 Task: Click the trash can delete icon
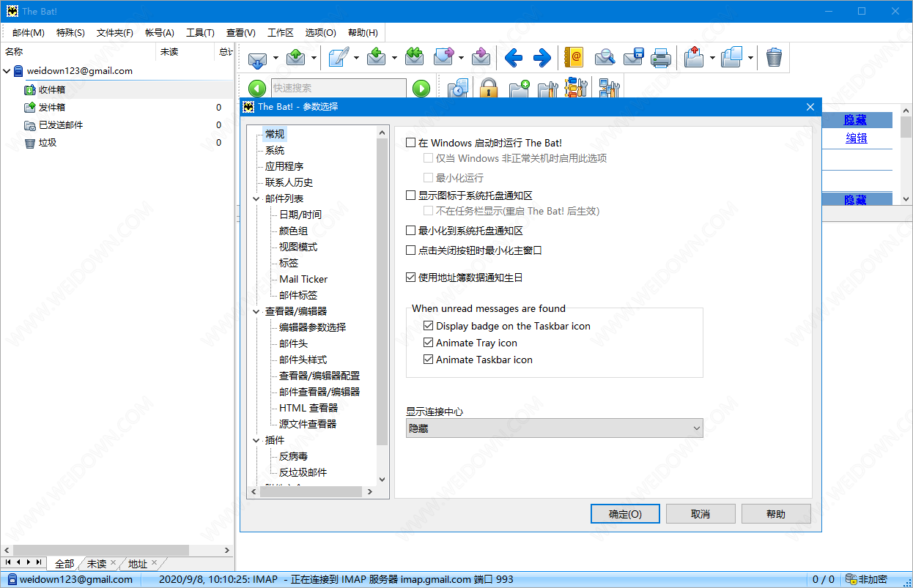pyautogui.click(x=774, y=57)
